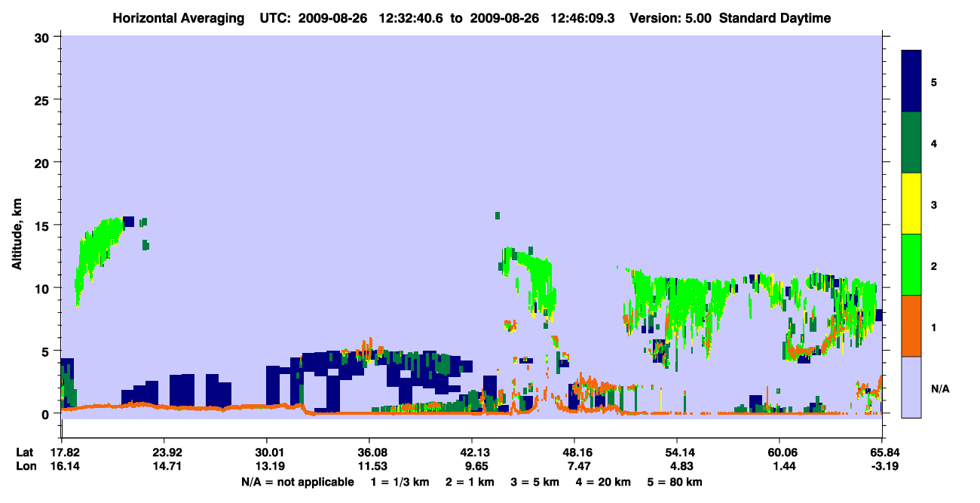Screen dimensions: 980x503
Task: Click the orange color bar segment 1
Action: (911, 326)
